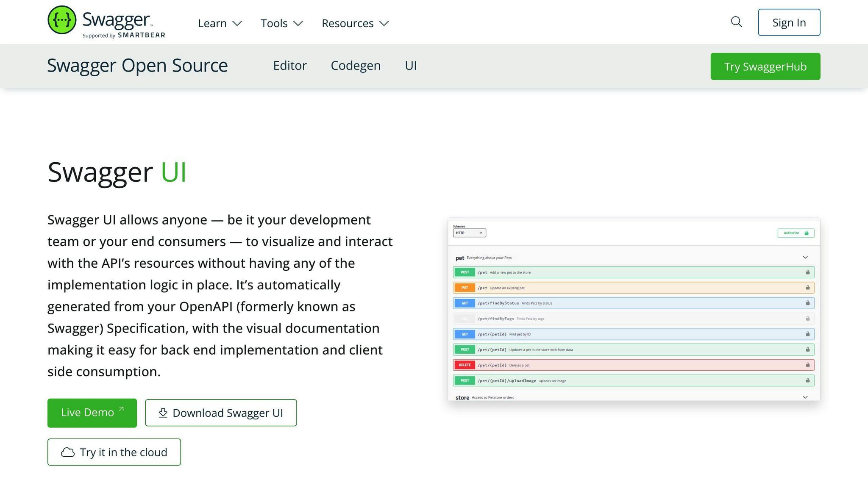Screen dimensions: 868x488
Task: Expand the GET /pet/{petId} endpoint row
Action: [x=593, y=334]
